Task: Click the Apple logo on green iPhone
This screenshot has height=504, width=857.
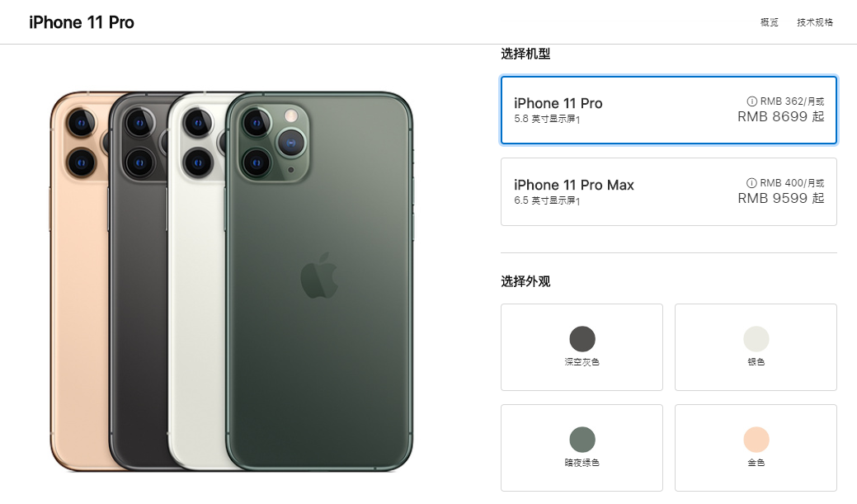Action: coord(319,276)
